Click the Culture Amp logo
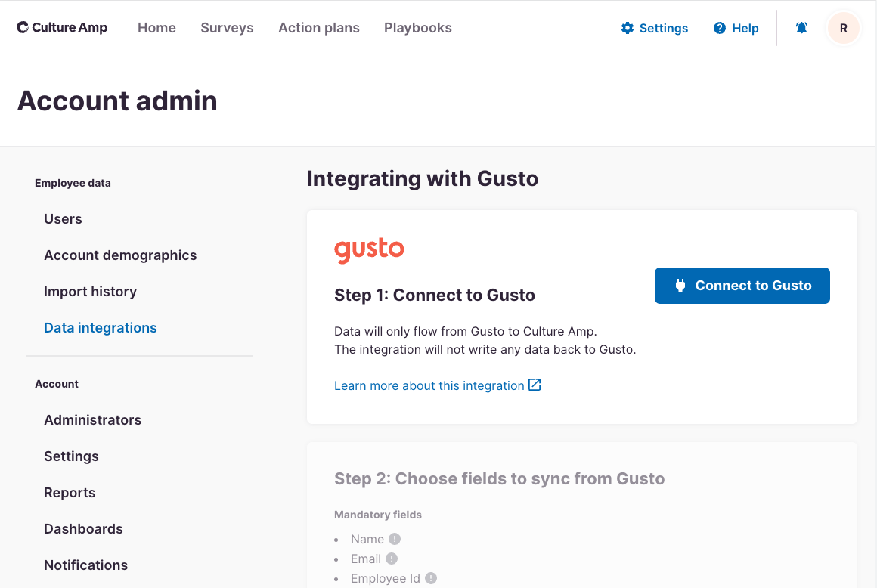This screenshot has height=588, width=877. 62,27
